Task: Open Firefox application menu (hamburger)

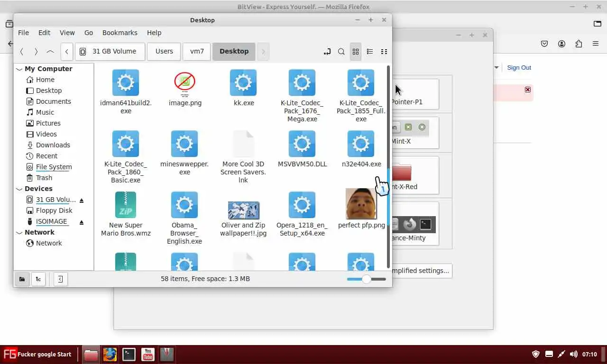Action: tap(596, 44)
